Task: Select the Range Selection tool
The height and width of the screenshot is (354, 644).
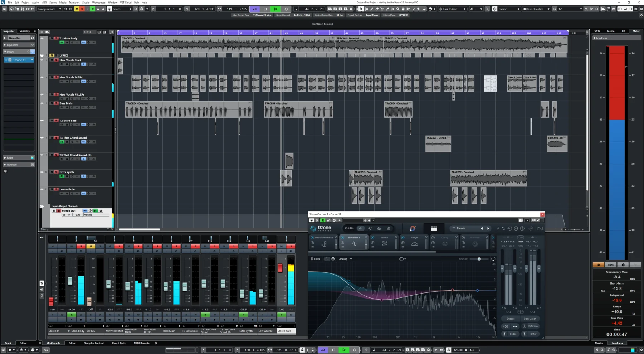Action: [366, 9]
